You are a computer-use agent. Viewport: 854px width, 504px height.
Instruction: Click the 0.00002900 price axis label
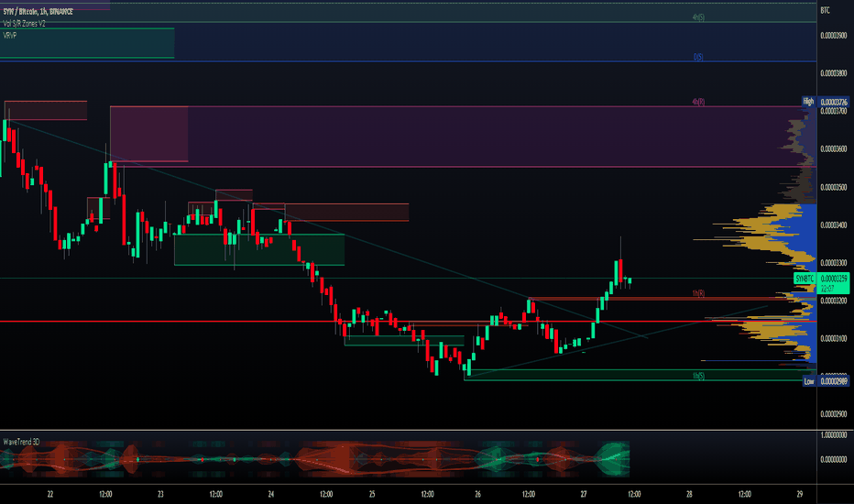pyautogui.click(x=833, y=414)
